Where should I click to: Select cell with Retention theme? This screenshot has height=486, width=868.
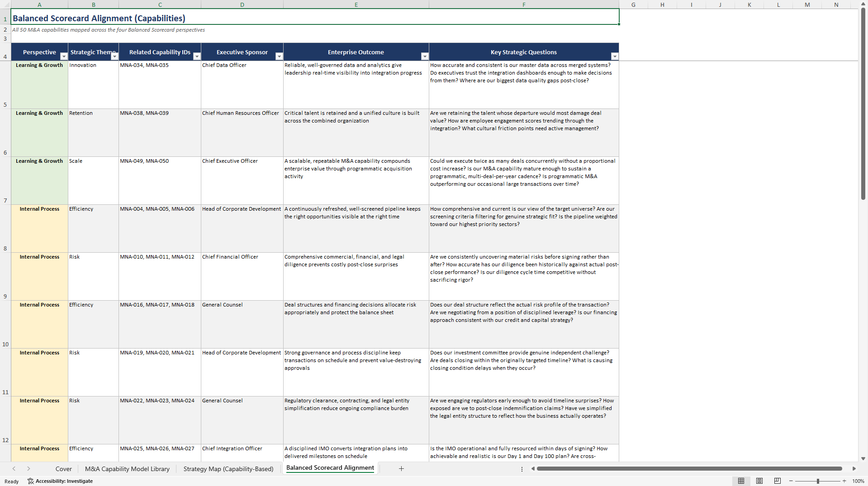tap(93, 132)
